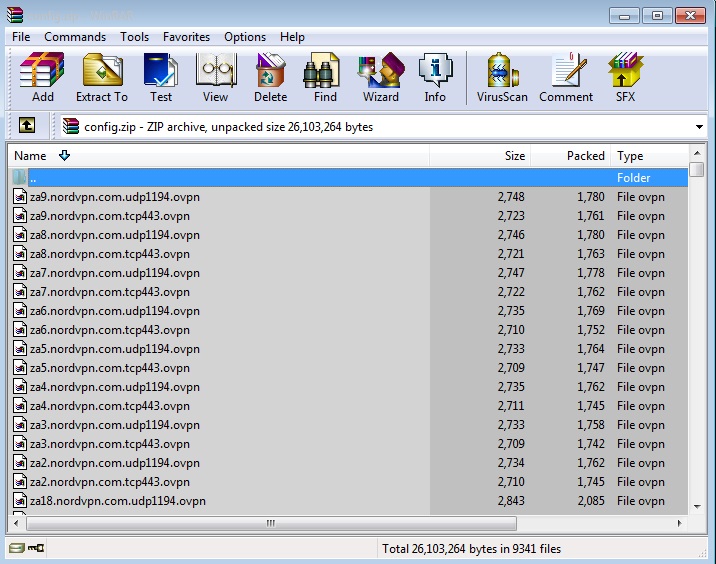Click the vertical scrollbar down arrow
This screenshot has width=716, height=564.
(697, 506)
